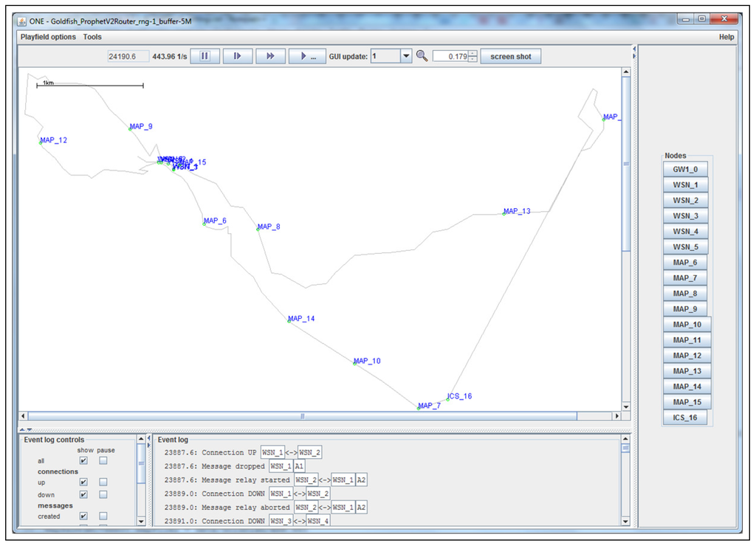Click the play-until-time button

point(307,56)
